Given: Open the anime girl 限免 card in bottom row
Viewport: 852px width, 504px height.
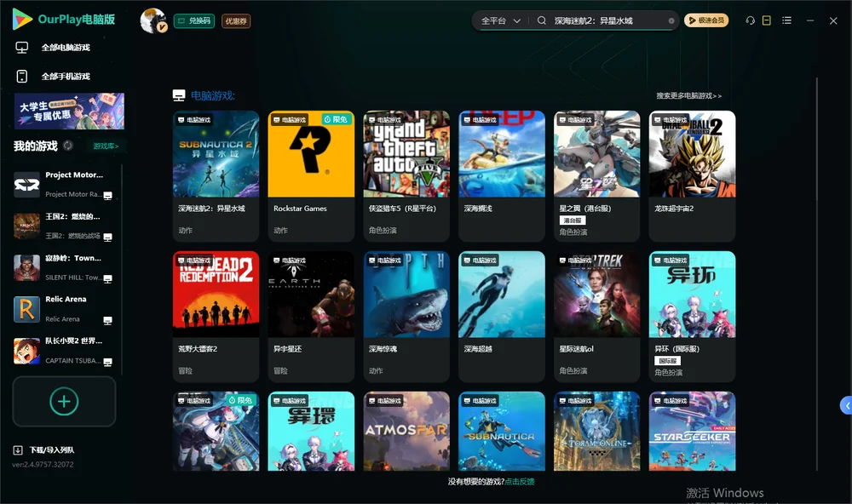Looking at the screenshot, I should coord(216,432).
